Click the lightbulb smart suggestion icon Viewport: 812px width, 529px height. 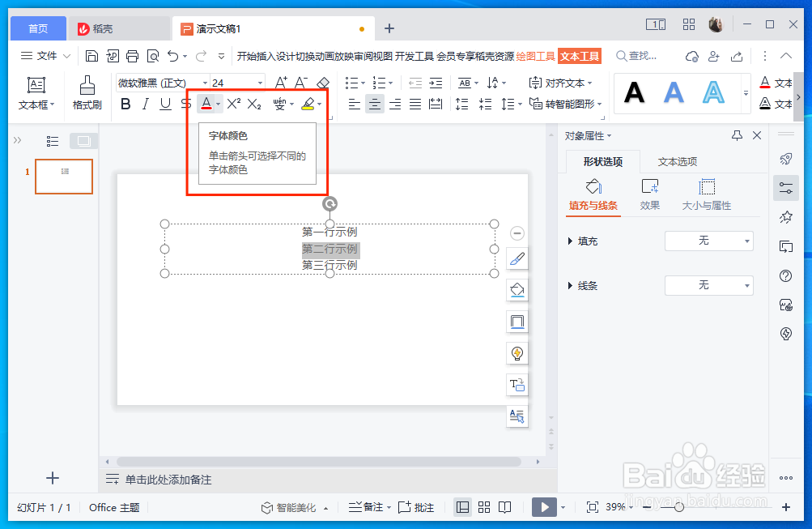coord(517,353)
